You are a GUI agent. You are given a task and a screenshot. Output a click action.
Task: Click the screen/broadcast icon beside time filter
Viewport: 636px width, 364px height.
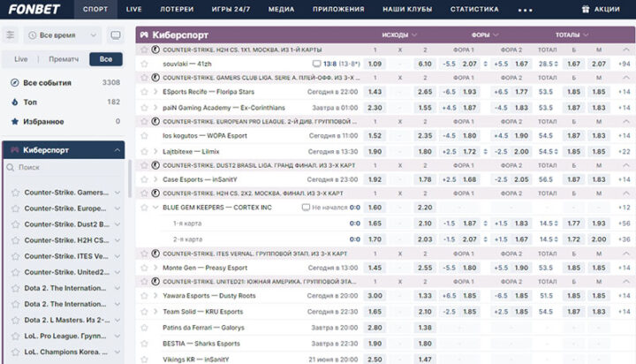coord(116,35)
